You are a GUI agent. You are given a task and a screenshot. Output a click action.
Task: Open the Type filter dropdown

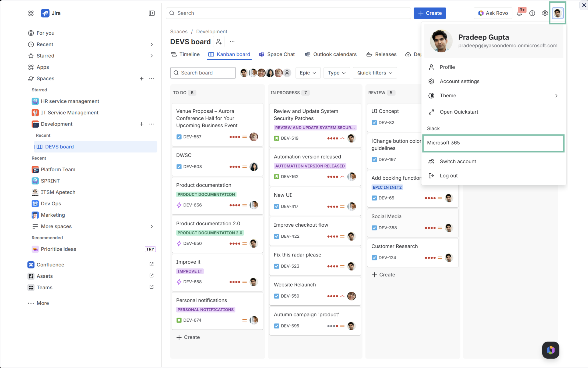337,73
